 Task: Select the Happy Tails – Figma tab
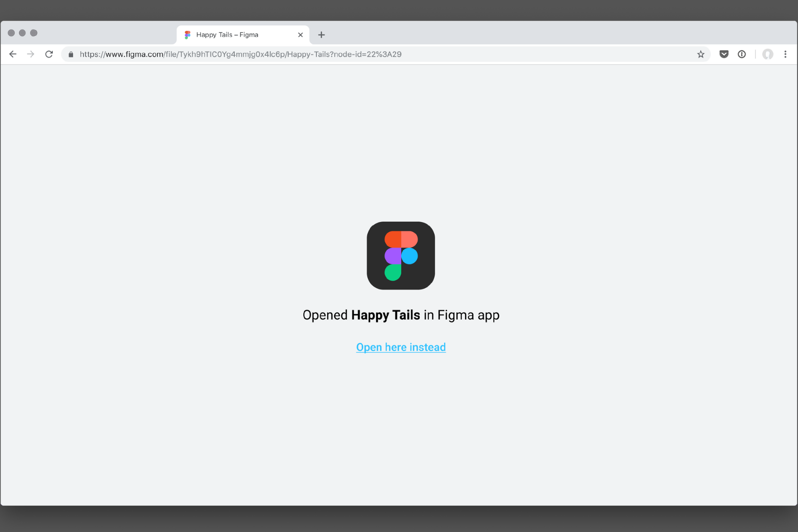[243, 35]
